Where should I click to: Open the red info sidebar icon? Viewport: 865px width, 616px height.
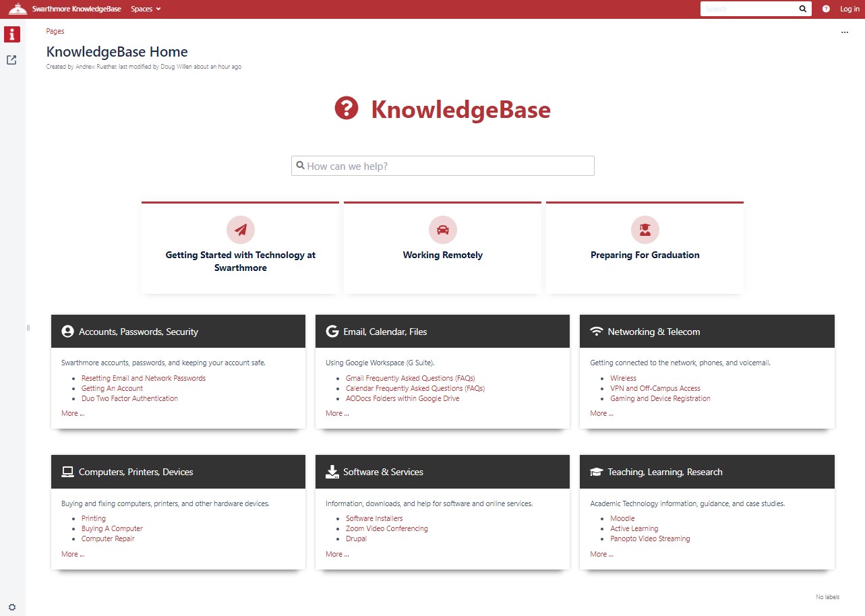pos(11,34)
